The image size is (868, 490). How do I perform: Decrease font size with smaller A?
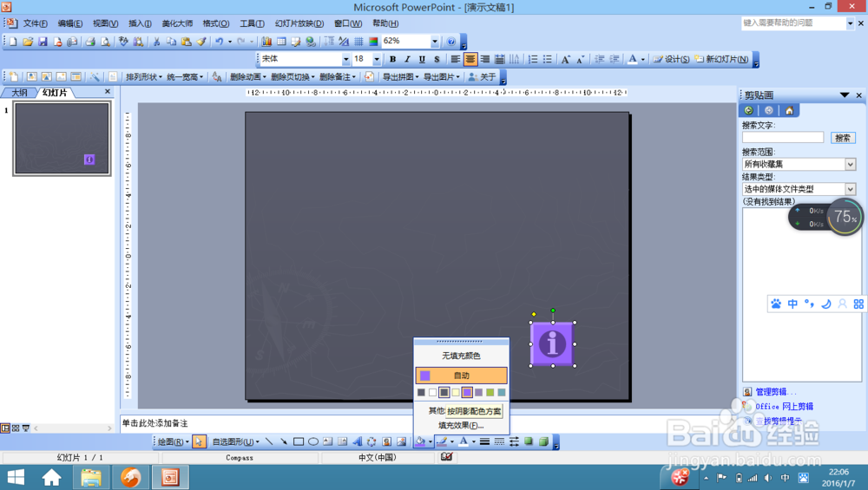(580, 59)
